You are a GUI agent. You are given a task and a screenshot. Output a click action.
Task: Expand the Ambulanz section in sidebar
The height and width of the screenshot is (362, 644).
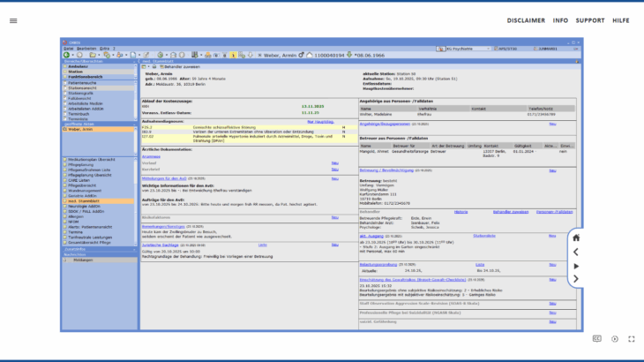79,66
